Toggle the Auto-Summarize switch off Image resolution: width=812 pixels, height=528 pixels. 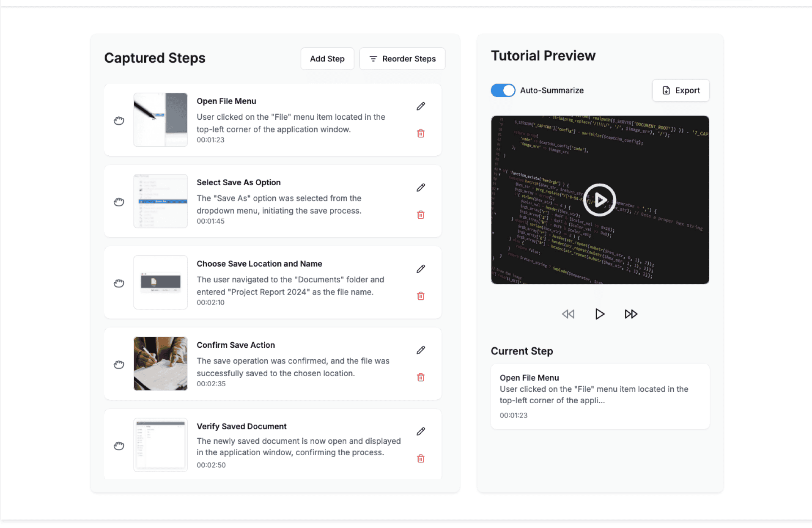(503, 90)
